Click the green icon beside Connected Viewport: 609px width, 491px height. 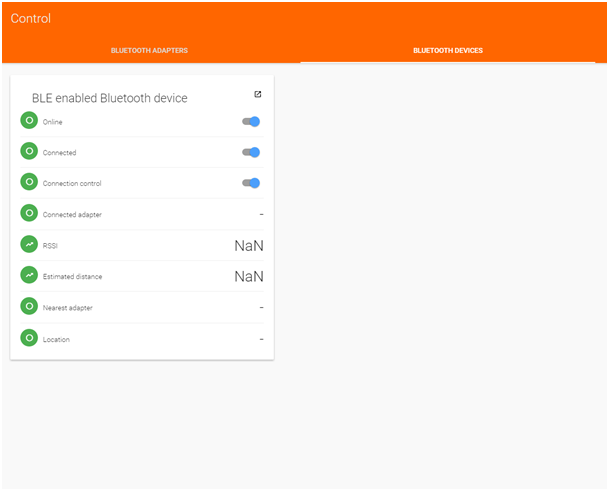tap(29, 151)
